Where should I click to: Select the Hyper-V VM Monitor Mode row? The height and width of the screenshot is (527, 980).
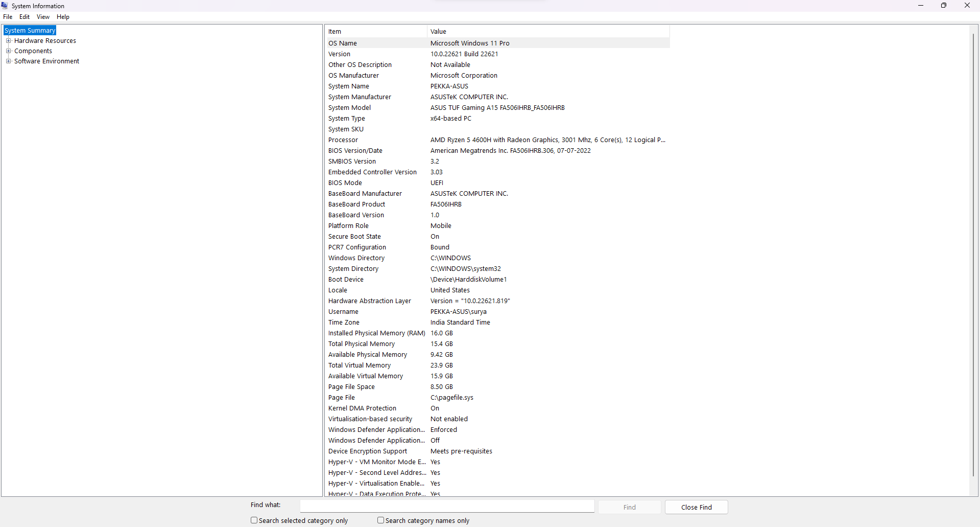tap(498, 462)
